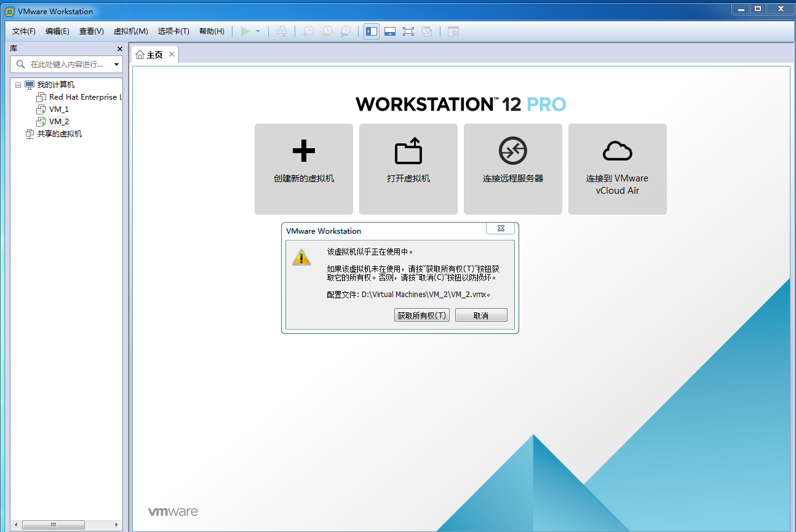Open the 查看(V) menu
Viewport: 796px width, 532px height.
[x=92, y=31]
